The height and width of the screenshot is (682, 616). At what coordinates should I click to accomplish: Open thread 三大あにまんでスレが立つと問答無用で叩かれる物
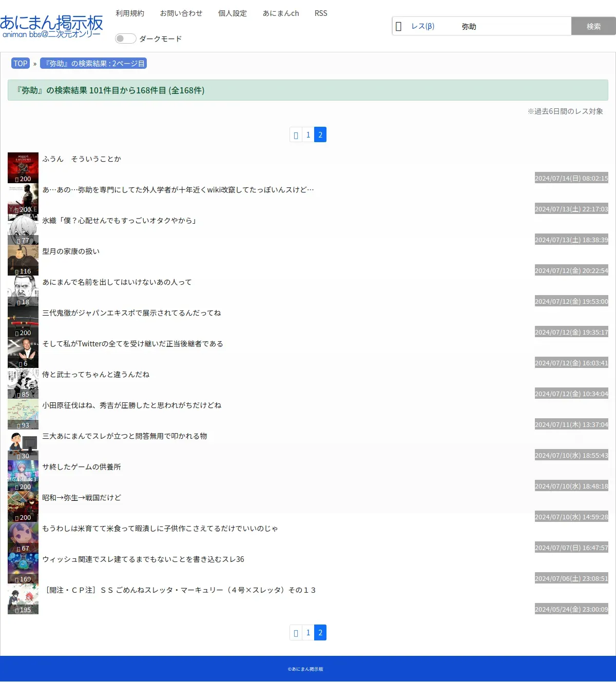click(x=125, y=436)
